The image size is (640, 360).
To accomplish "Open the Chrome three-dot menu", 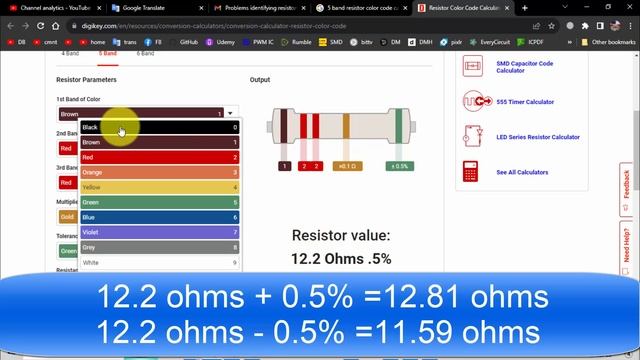I will pos(630,26).
